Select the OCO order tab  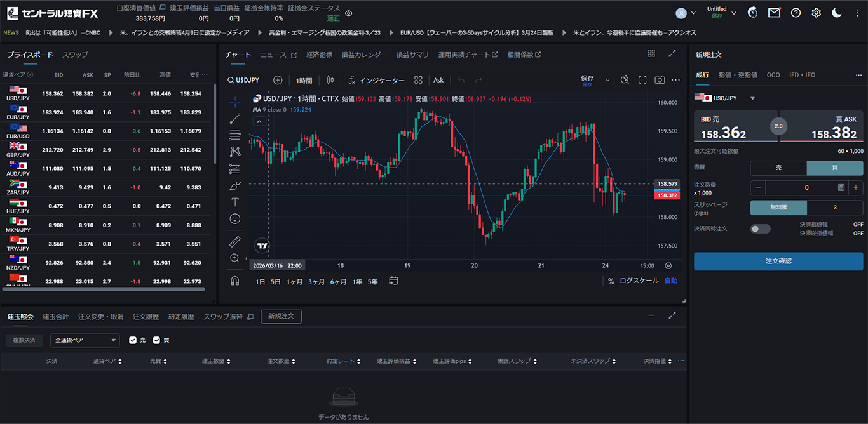773,75
